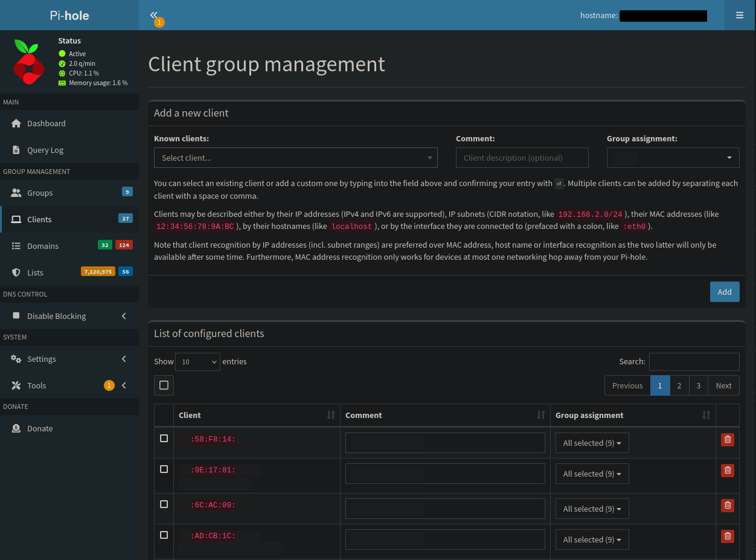756x560 pixels.
Task: Click the Tools wrench icon
Action: (x=16, y=385)
